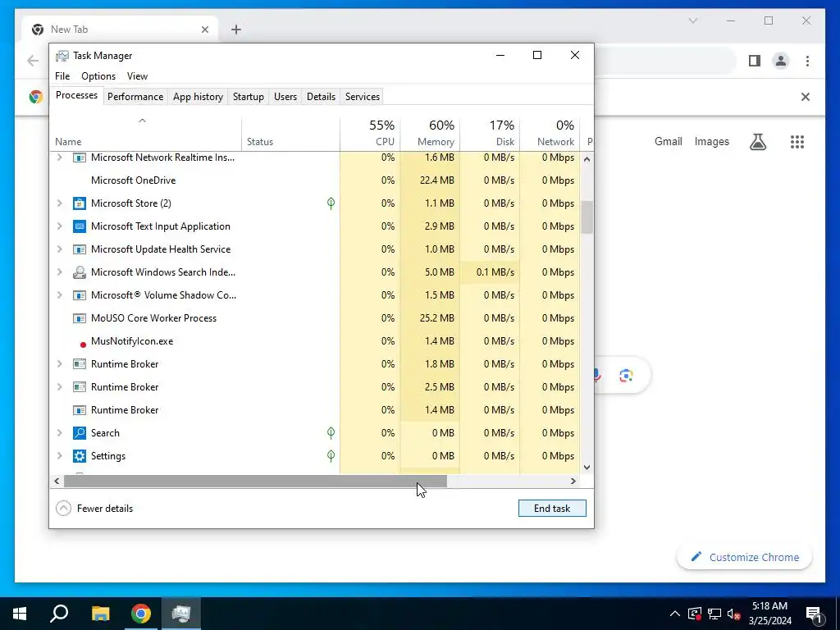Viewport: 840px width, 630px height.
Task: Open the View menu
Action: 137,76
